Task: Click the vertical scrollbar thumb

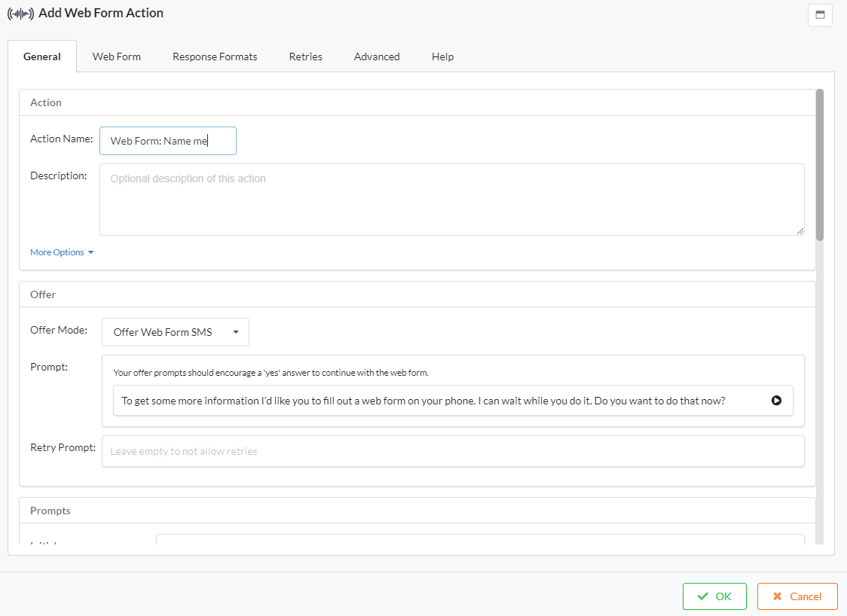Action: [x=820, y=166]
